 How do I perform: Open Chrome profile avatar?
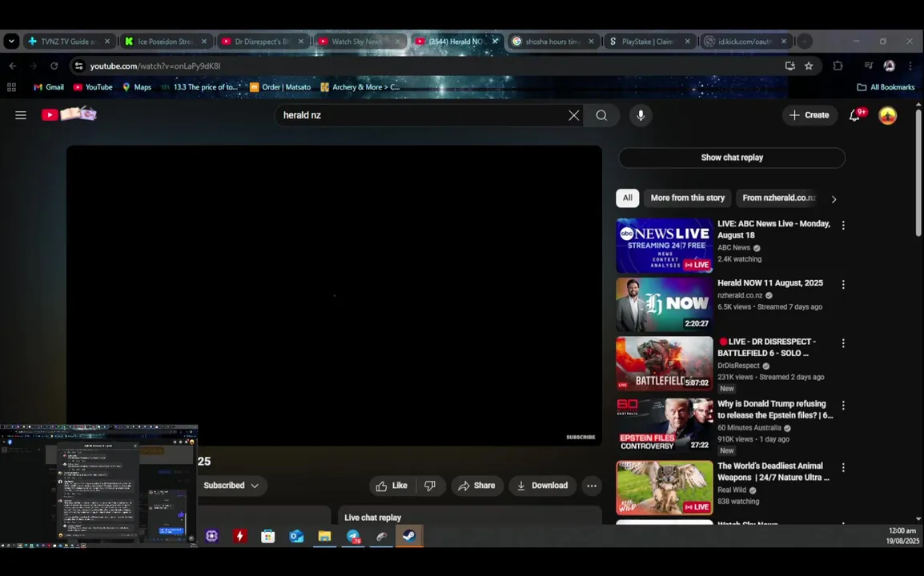coord(890,66)
